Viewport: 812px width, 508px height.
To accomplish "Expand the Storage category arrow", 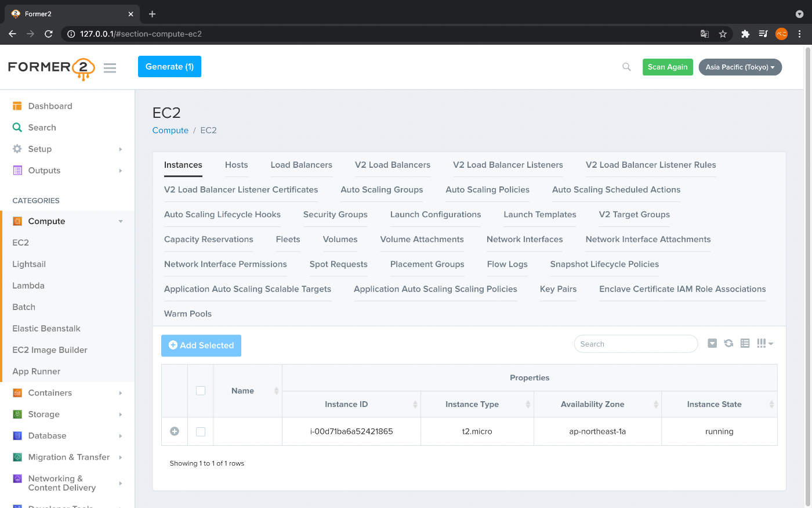I will tap(121, 415).
